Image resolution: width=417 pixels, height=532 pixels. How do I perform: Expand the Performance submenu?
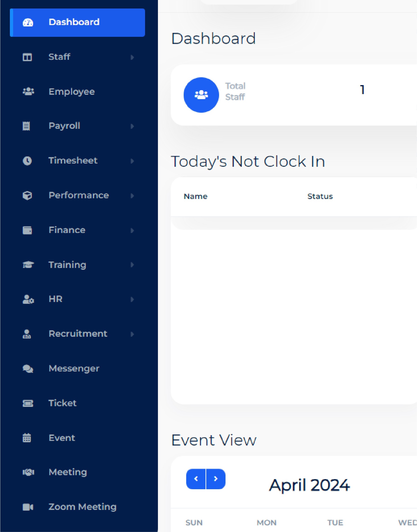132,196
